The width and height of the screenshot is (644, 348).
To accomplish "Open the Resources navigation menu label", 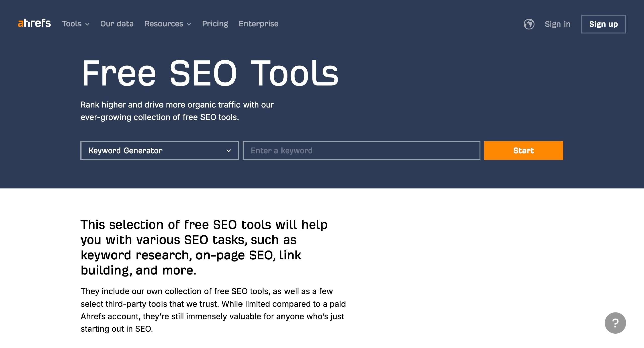I will coord(164,24).
